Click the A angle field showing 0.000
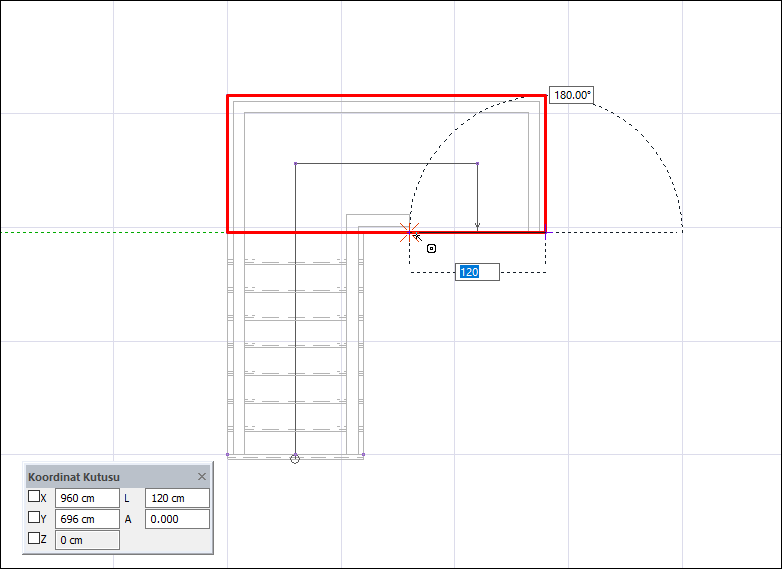782x569 pixels. tap(177, 519)
